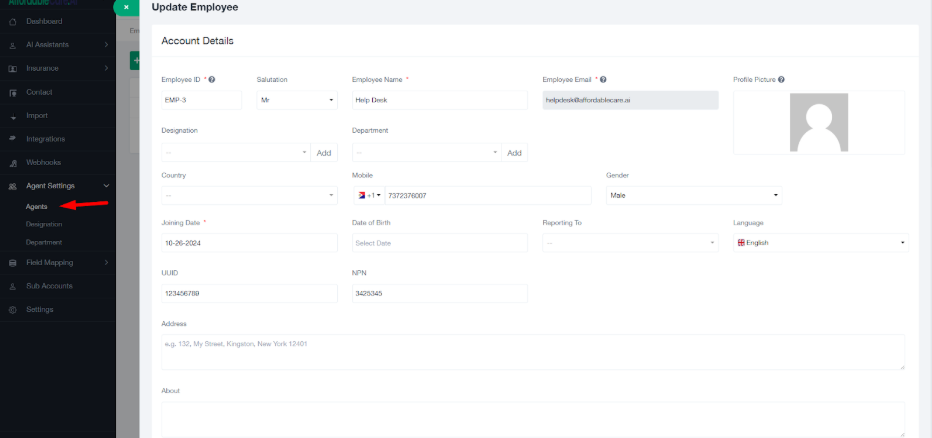Click the help icon next to Employee ID
Screen dimensions: 932x438
click(212, 79)
